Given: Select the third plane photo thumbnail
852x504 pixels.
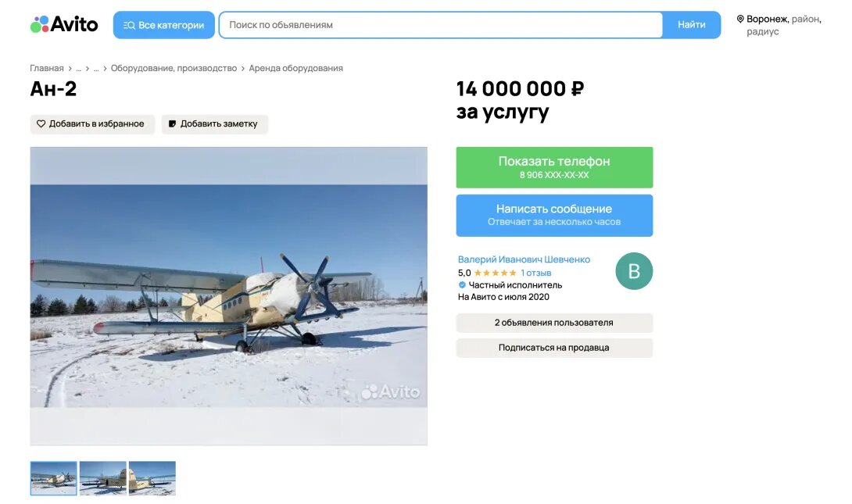Looking at the screenshot, I should [x=152, y=478].
